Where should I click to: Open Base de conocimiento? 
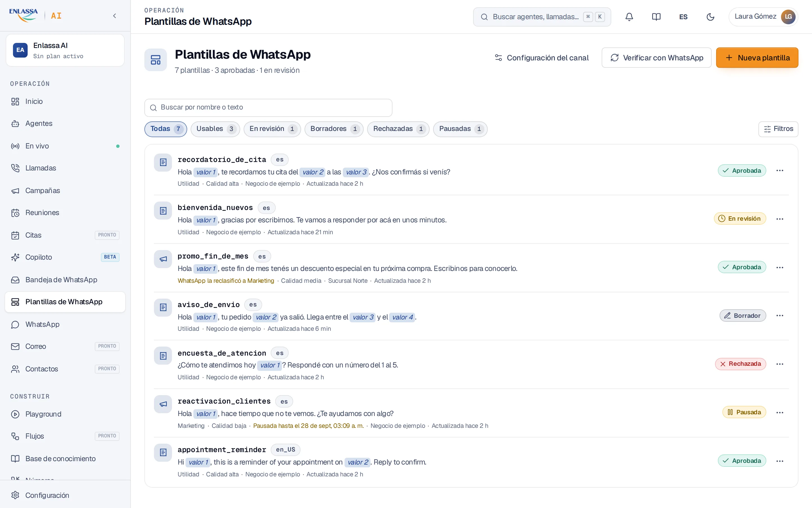point(65,459)
